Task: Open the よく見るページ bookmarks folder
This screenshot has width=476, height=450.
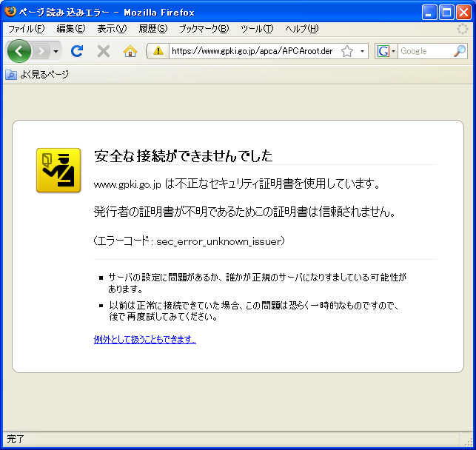Action: point(37,74)
